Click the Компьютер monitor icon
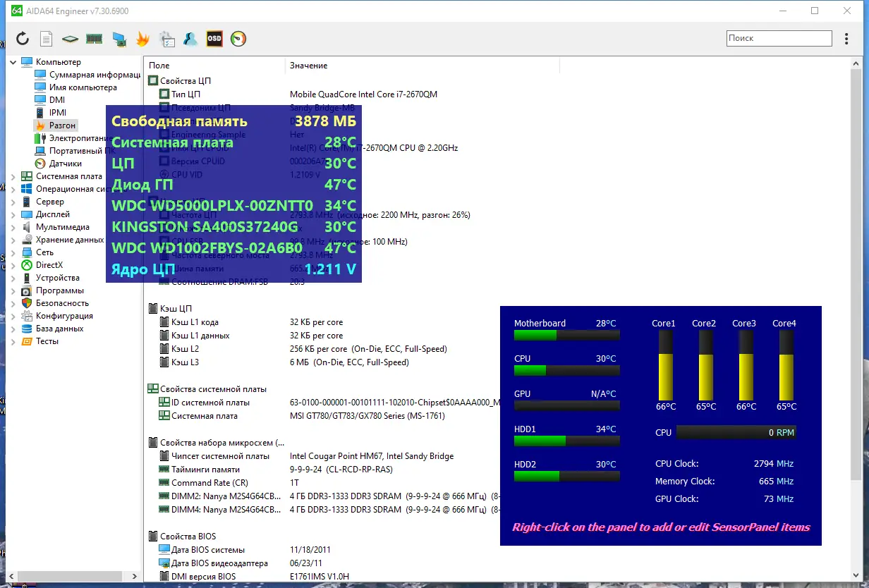The height and width of the screenshot is (588, 869). click(x=27, y=62)
